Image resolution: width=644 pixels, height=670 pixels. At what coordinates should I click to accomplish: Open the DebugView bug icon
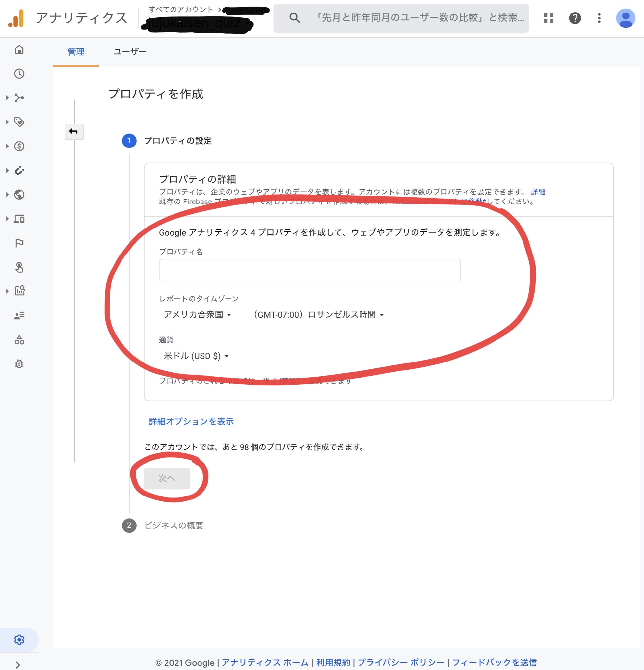(19, 364)
